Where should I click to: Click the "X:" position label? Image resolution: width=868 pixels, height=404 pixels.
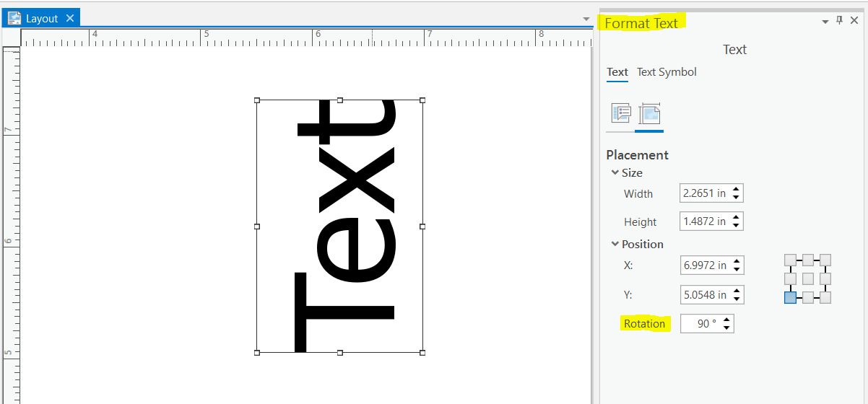(x=628, y=265)
